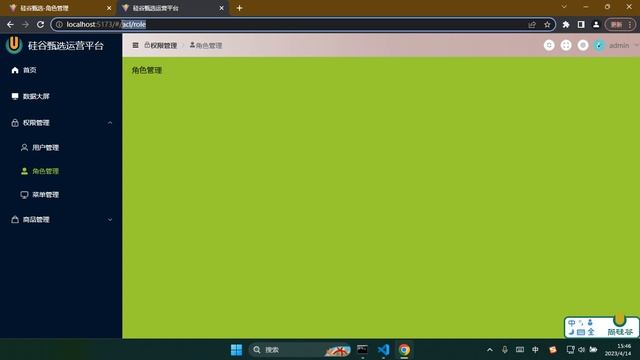Open settings circle button in header

(x=583, y=45)
